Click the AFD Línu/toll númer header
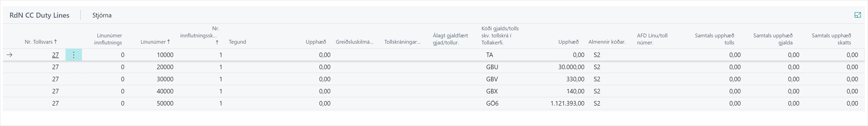The height and width of the screenshot is (126, 868). point(652,39)
